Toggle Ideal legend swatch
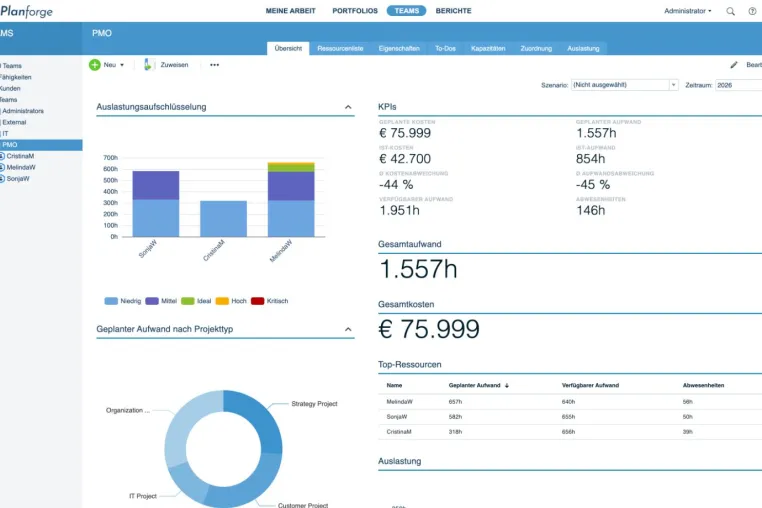 188,301
